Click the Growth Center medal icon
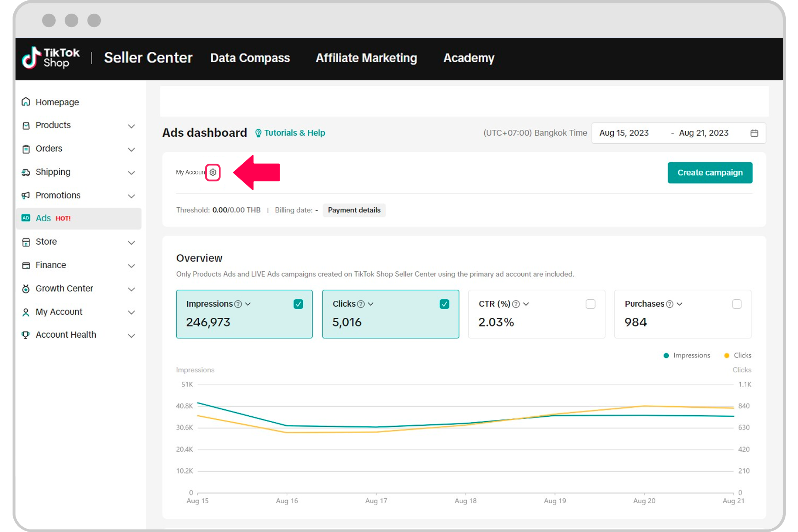 click(26, 289)
